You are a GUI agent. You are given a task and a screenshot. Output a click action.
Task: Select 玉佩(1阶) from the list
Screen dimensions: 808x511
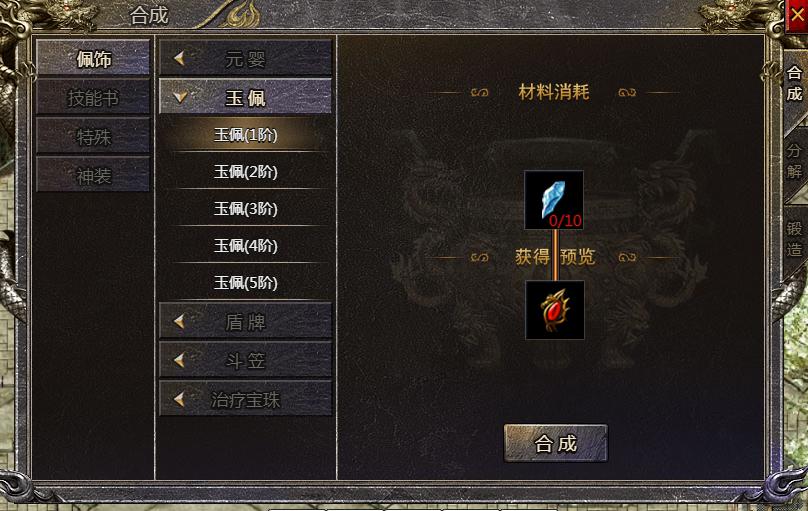pos(245,135)
